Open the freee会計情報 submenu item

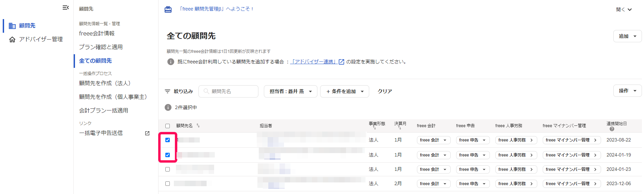click(x=97, y=33)
